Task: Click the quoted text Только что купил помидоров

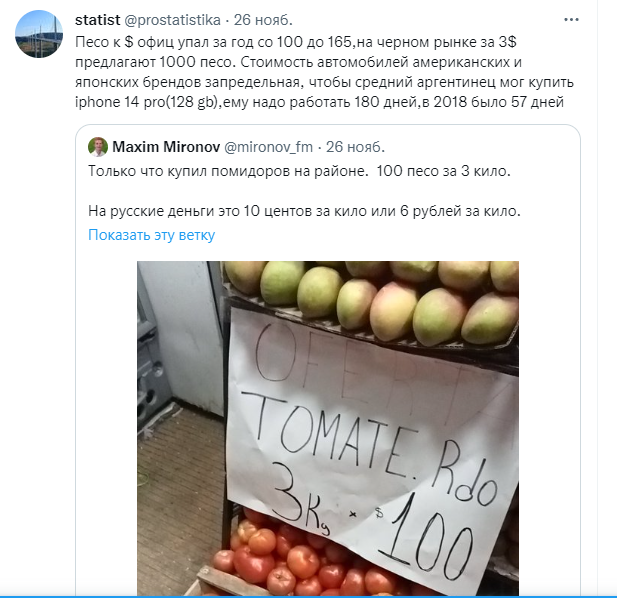Action: 299,171
